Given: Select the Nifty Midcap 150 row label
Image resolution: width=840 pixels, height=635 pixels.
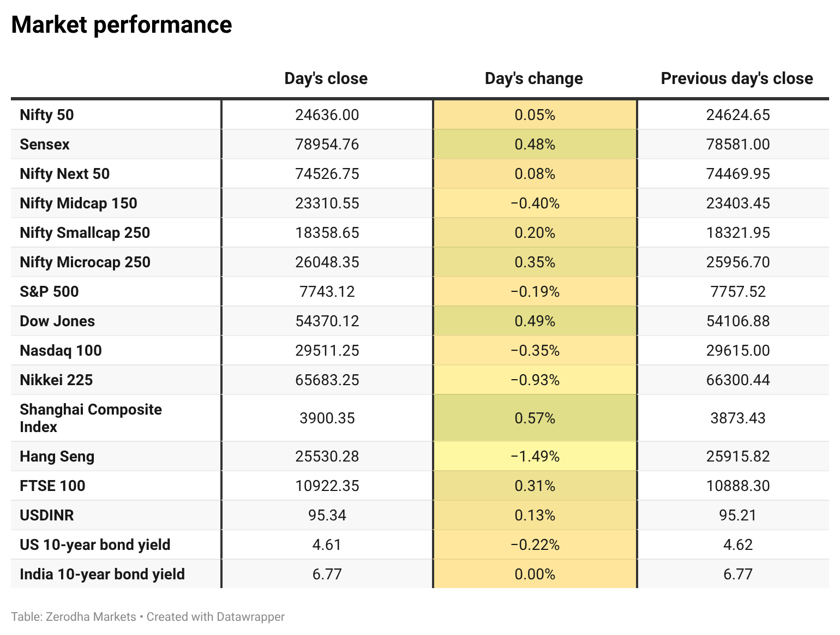Looking at the screenshot, I should coord(79,203).
